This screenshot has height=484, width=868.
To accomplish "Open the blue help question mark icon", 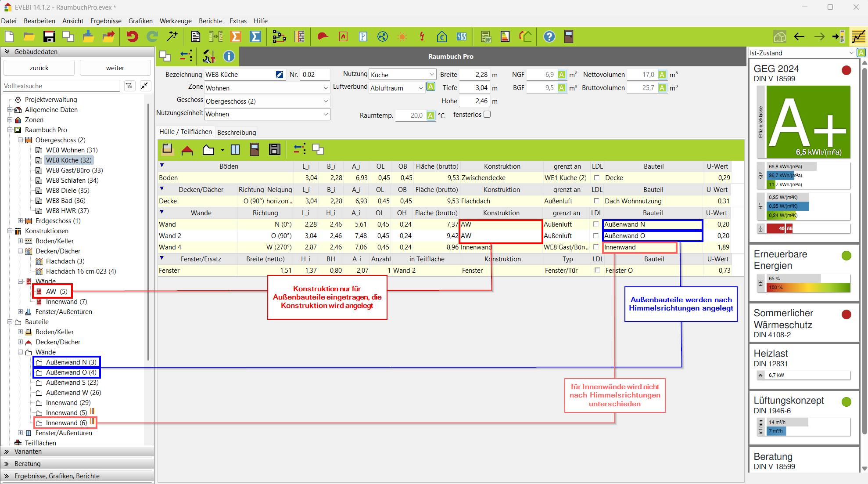I will tap(549, 36).
